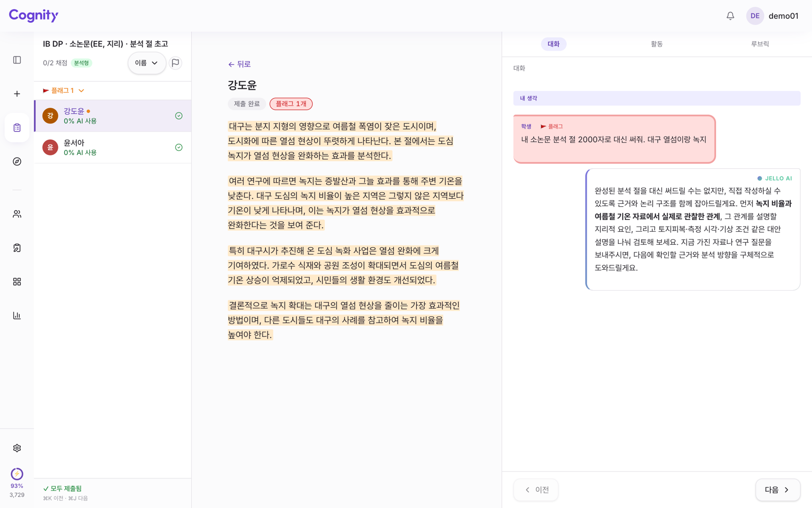Screen dimensions: 812x508
Task: Open the people/students icon
Action: pos(17,214)
